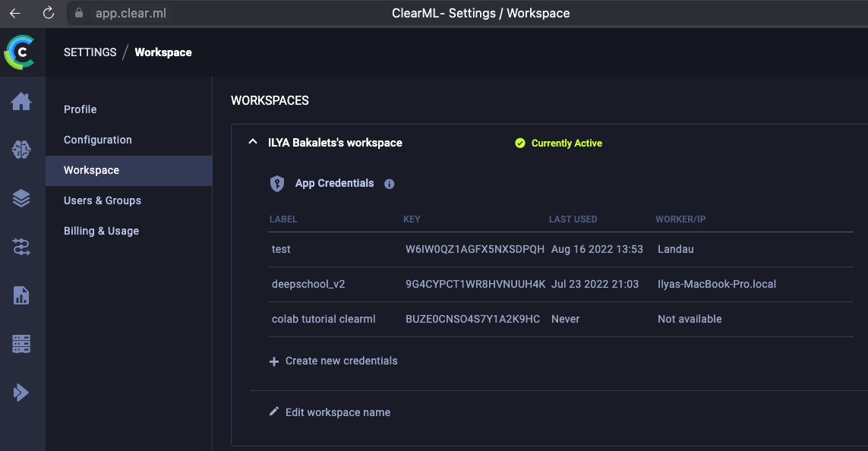Click the 'Currently Active' status label

(x=567, y=143)
